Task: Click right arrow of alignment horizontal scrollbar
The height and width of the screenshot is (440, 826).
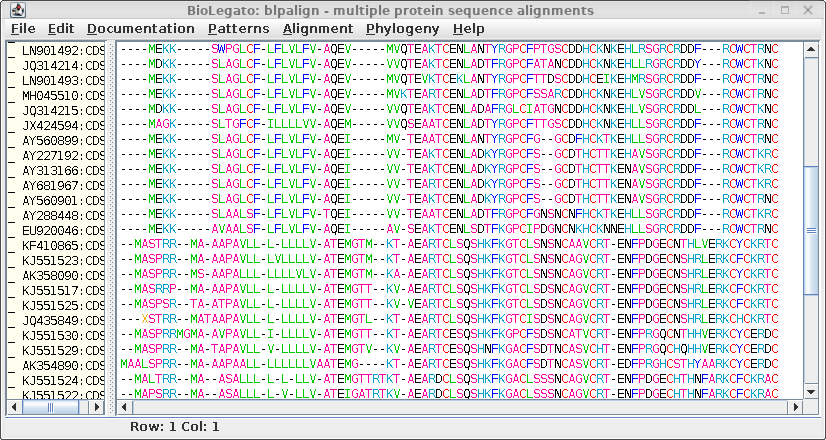Action: point(797,407)
